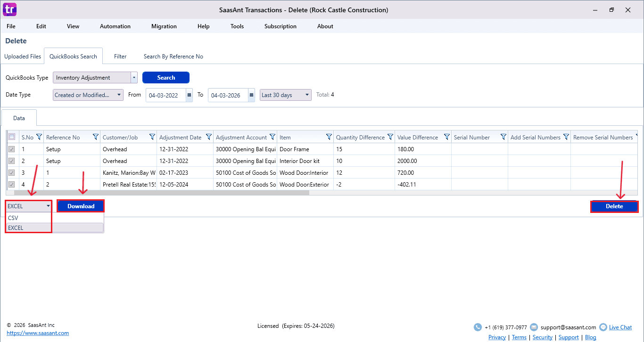Click the To date input field
644x342 pixels.
click(x=228, y=95)
